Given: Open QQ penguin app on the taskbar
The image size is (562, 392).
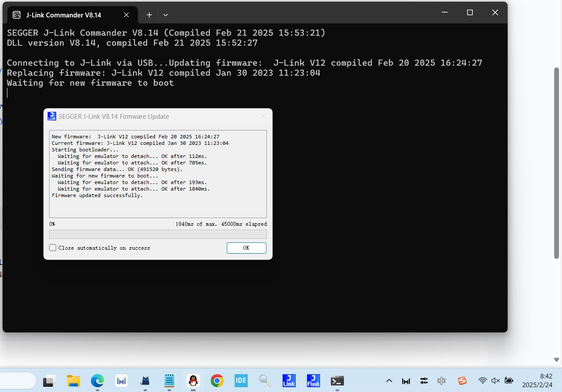Looking at the screenshot, I should (193, 381).
